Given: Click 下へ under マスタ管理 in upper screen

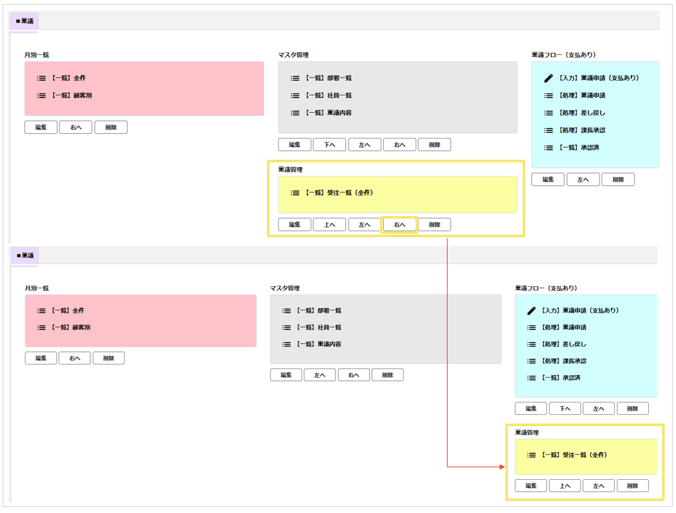Looking at the screenshot, I should coord(329,144).
